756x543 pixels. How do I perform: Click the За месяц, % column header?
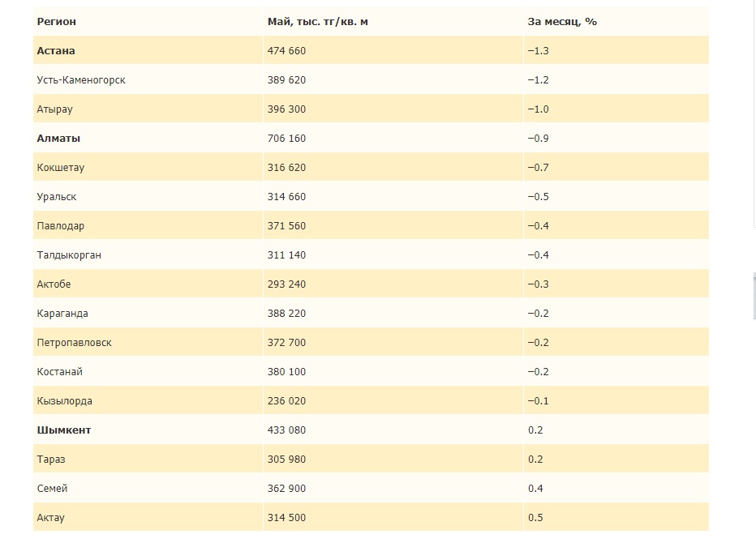(x=561, y=21)
